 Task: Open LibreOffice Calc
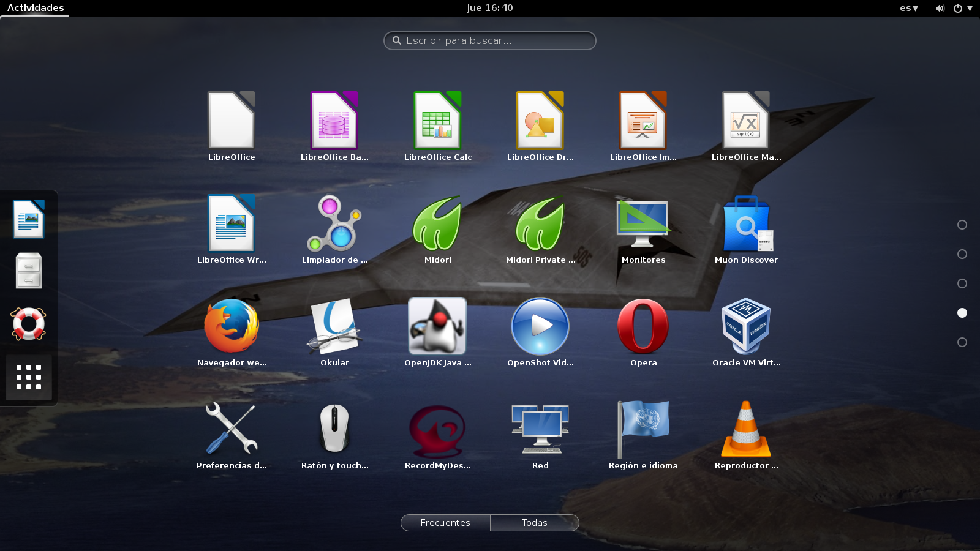click(x=437, y=121)
